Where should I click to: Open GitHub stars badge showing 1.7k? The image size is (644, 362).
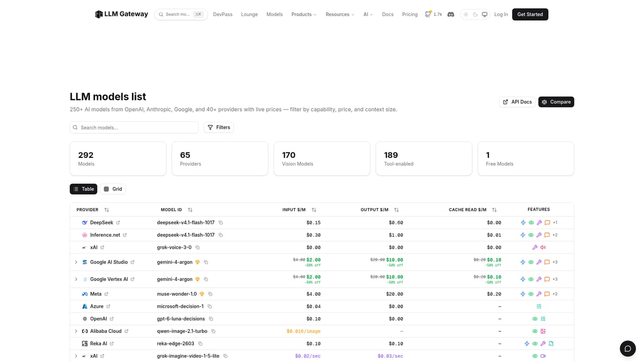[434, 15]
